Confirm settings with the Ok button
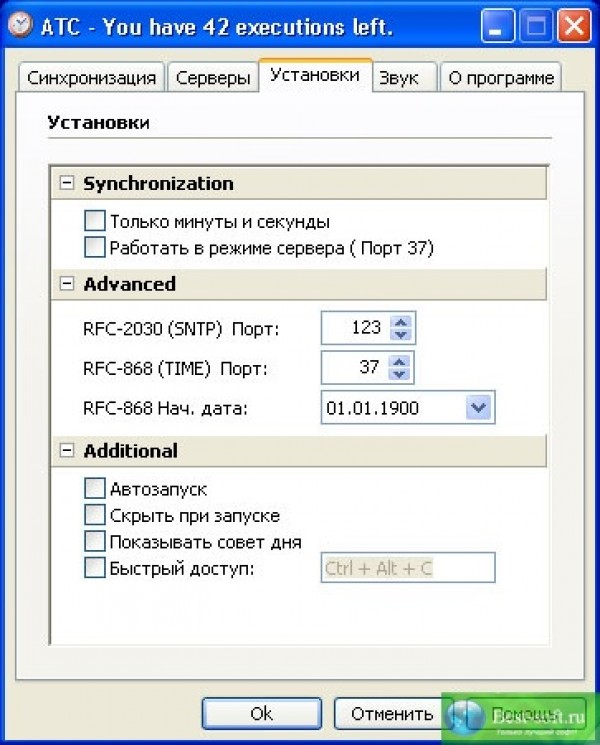This screenshot has height=745, width=600. click(262, 713)
